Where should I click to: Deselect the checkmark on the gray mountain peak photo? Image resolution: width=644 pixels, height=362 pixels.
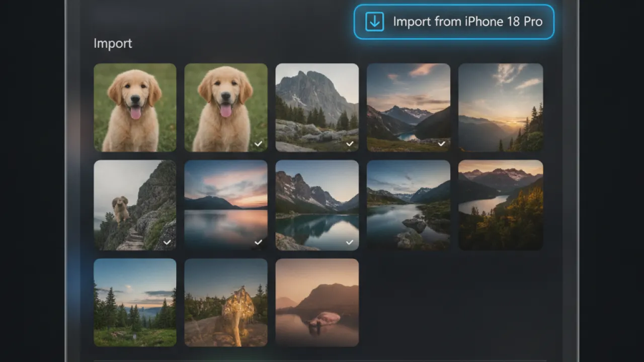click(350, 144)
